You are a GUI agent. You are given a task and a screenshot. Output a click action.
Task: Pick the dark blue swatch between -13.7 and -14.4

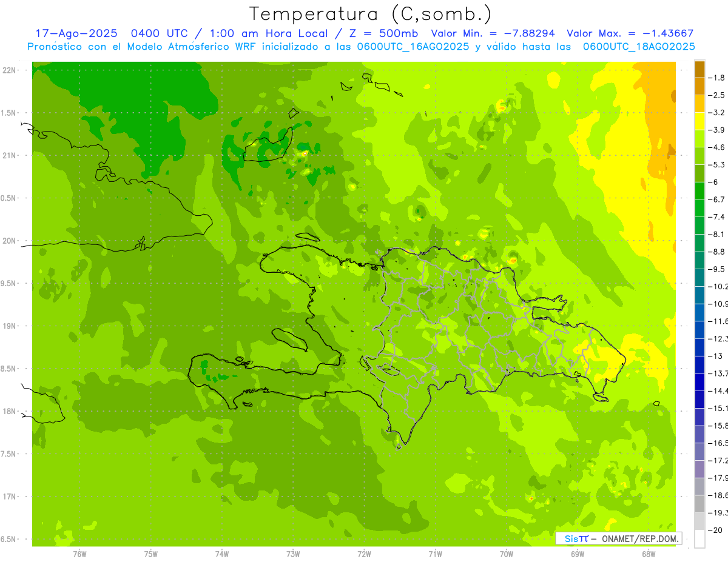pyautogui.click(x=699, y=382)
